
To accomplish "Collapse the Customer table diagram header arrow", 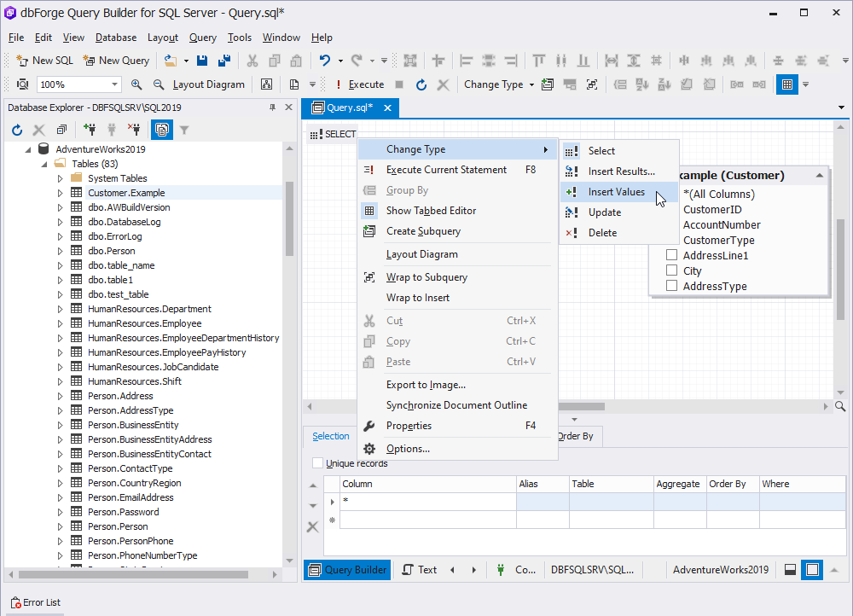I will click(x=819, y=175).
